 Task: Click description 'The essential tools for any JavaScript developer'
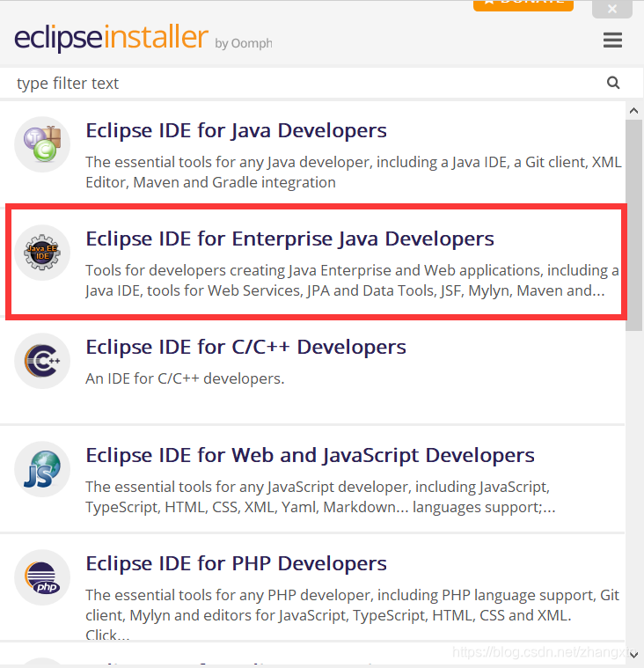(x=320, y=496)
